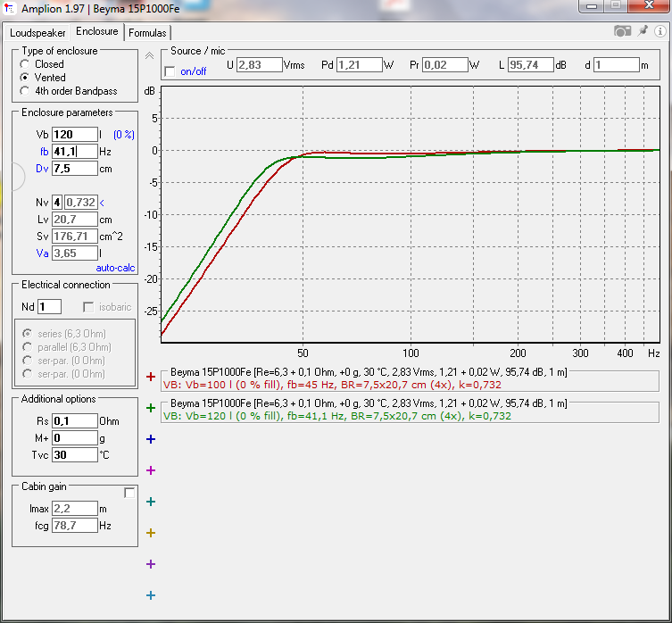Open the info icon at top right
The image size is (672, 623).
660,31
